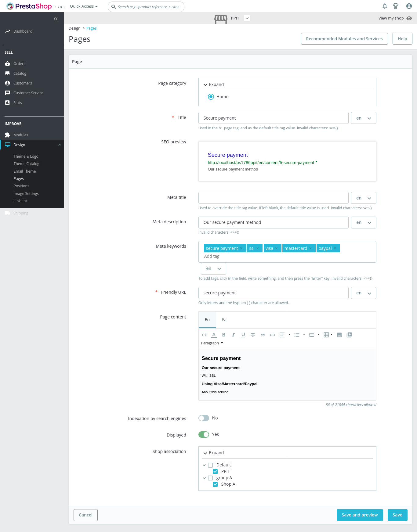Click the Save button
Viewport: 417px width, 532px height.
[x=397, y=515]
